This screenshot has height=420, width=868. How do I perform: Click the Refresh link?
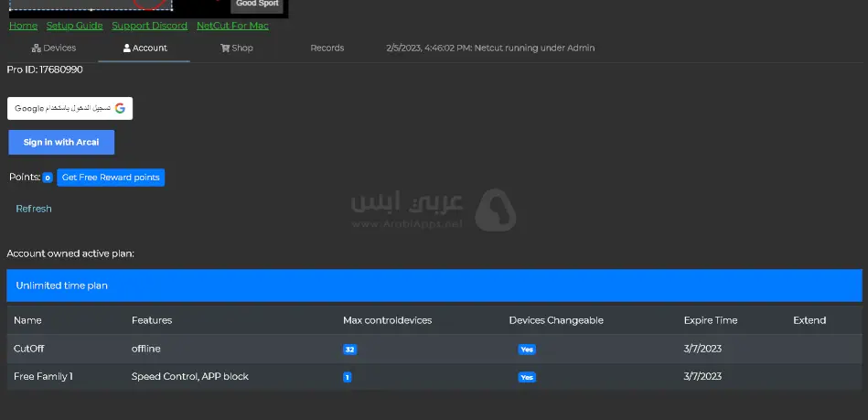pyautogui.click(x=34, y=209)
